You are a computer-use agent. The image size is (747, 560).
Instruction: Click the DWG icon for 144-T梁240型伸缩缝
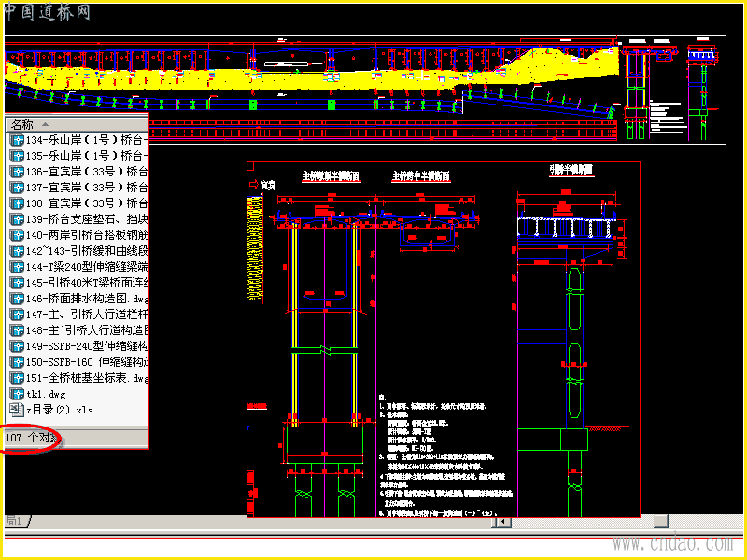(17, 267)
